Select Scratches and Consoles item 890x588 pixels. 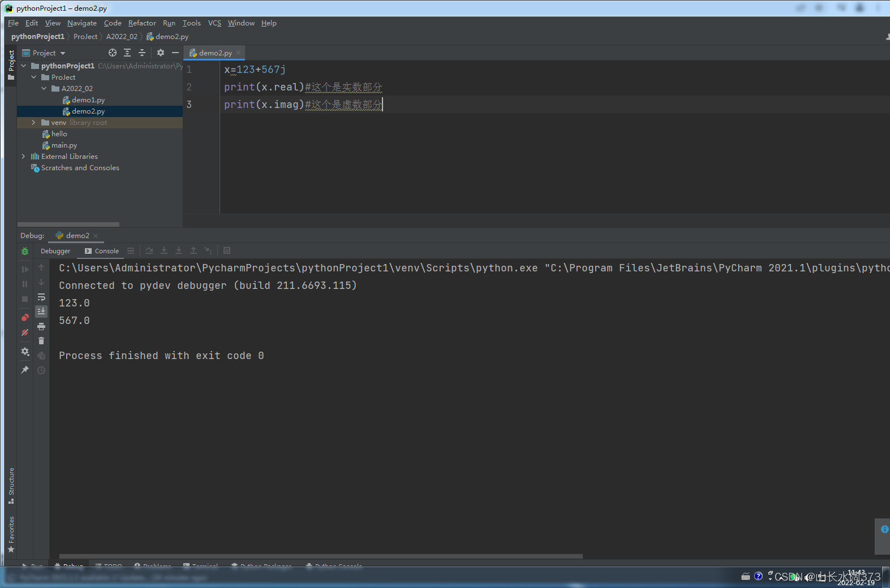(x=75, y=168)
